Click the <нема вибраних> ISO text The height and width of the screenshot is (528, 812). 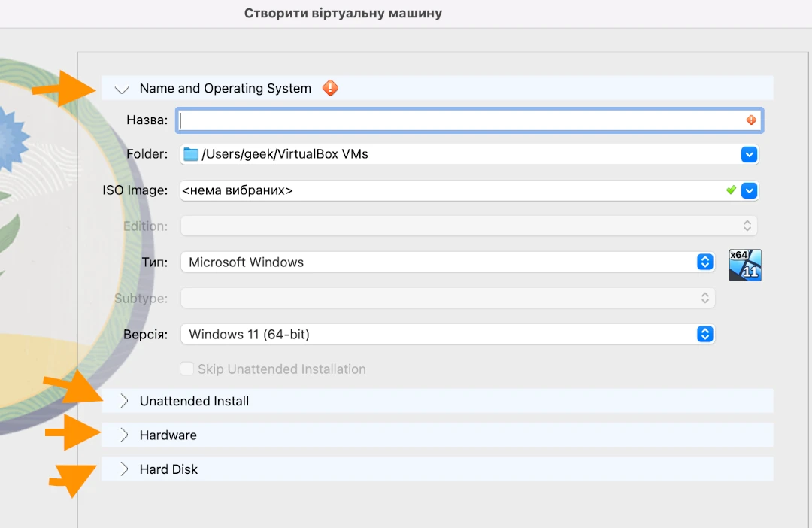[237, 190]
